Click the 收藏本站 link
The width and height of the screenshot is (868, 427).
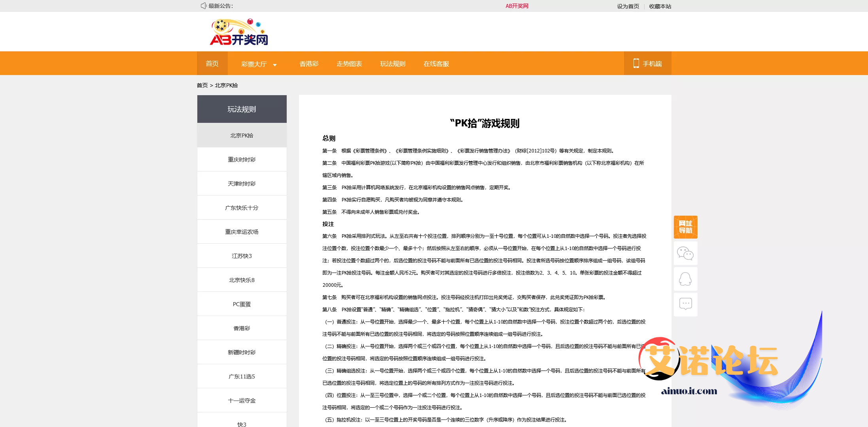(x=660, y=6)
